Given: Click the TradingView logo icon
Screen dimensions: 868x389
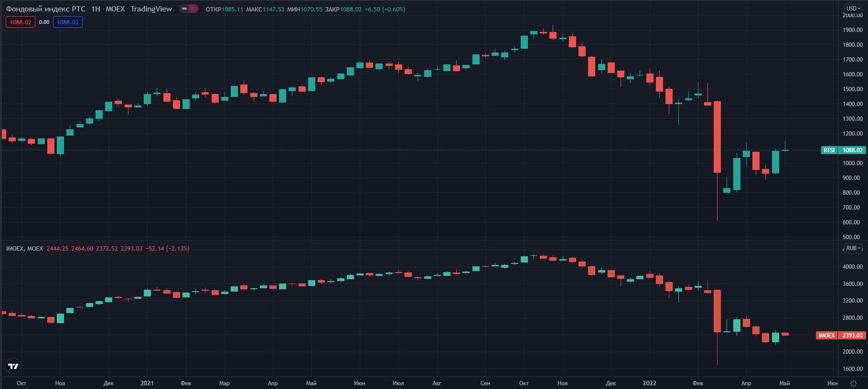Looking at the screenshot, I should (13, 366).
